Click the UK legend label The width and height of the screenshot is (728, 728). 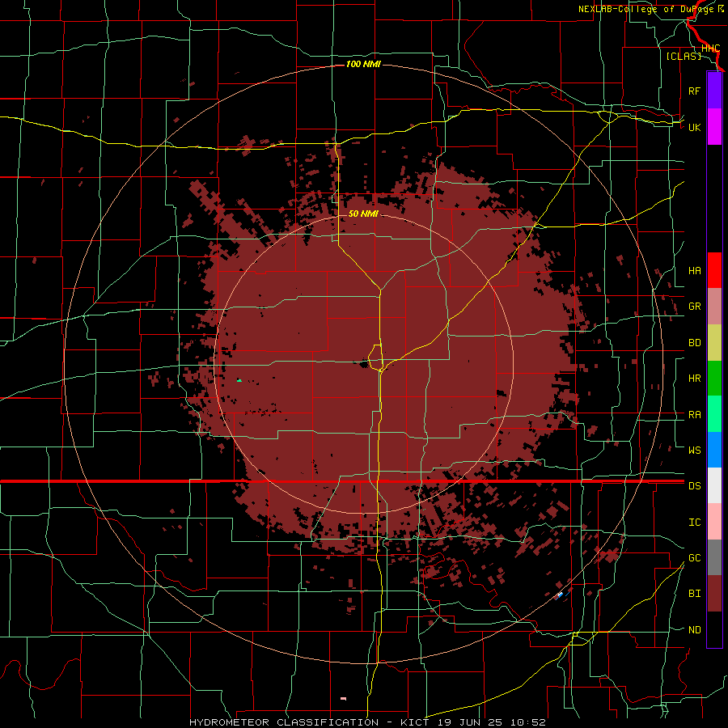pos(695,127)
